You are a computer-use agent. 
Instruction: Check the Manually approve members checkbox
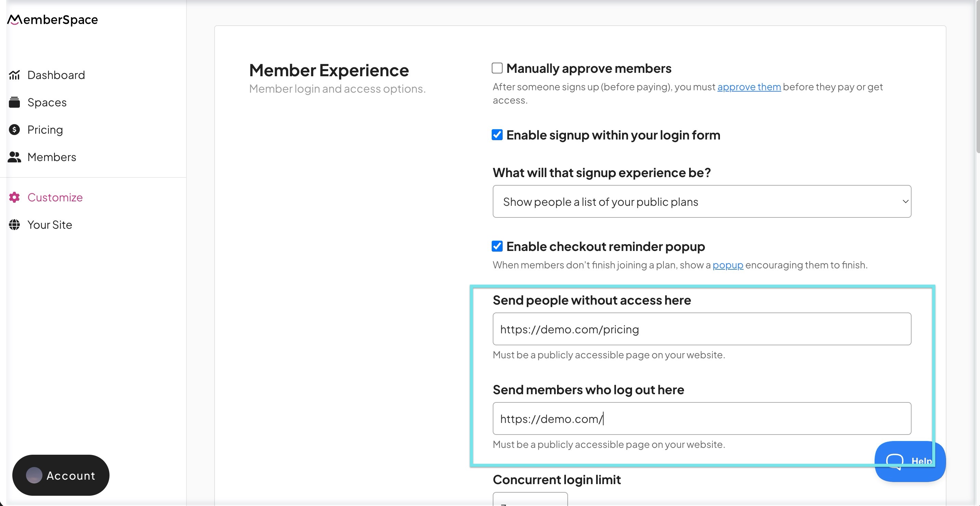497,68
